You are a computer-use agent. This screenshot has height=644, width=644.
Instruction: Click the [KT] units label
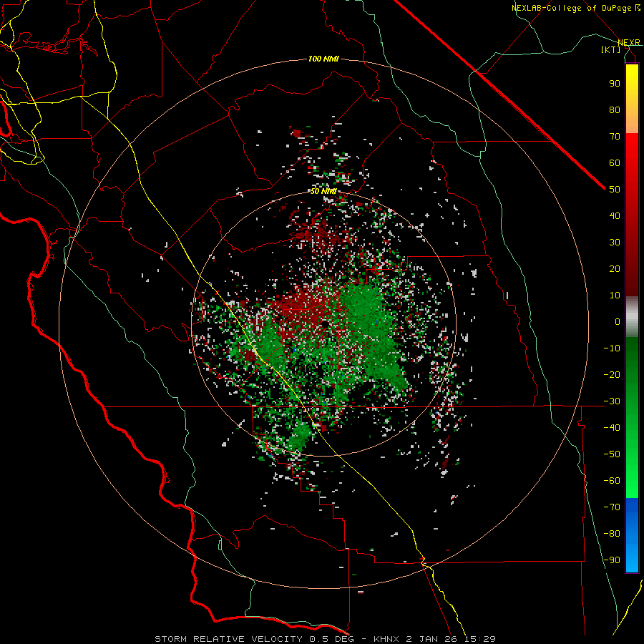(x=610, y=49)
